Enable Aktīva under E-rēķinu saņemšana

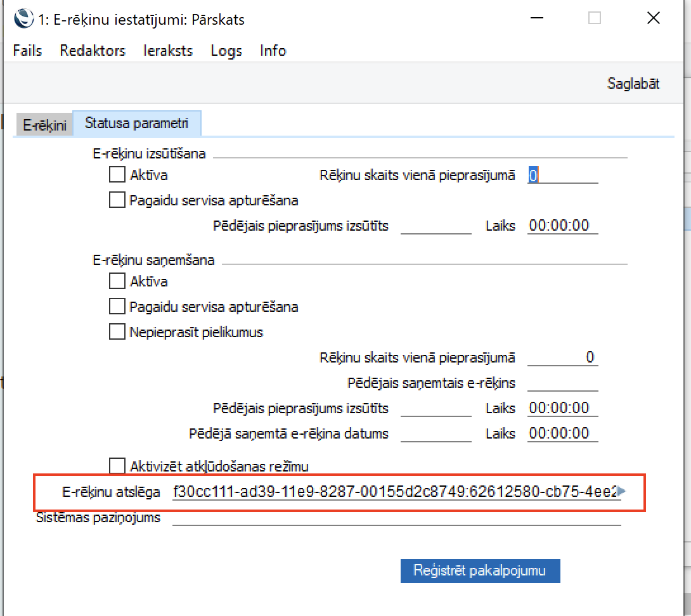(117, 281)
